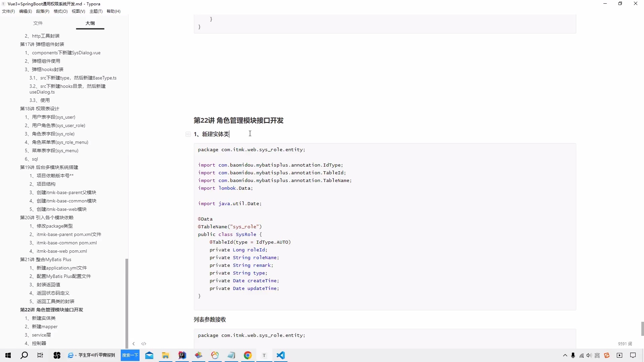The width and height of the screenshot is (644, 362).
Task: Click the 搜索一下 search button on taskbar
Action: click(130, 356)
